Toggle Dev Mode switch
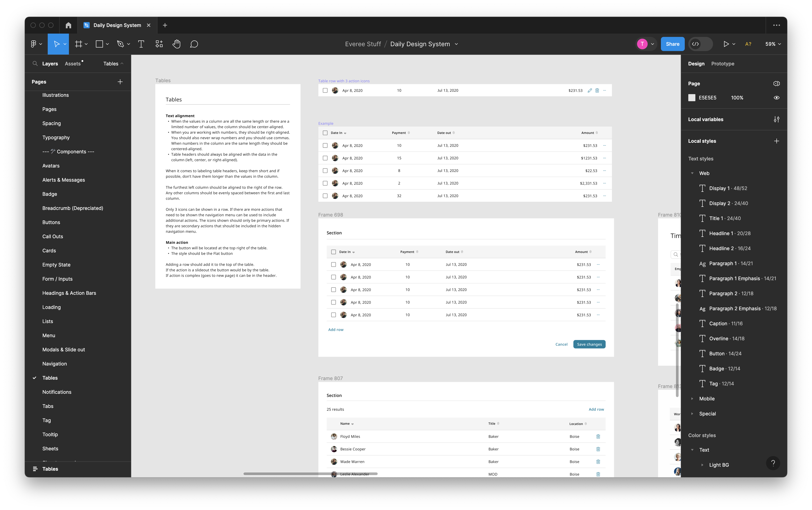The height and width of the screenshot is (510, 812). (x=701, y=44)
